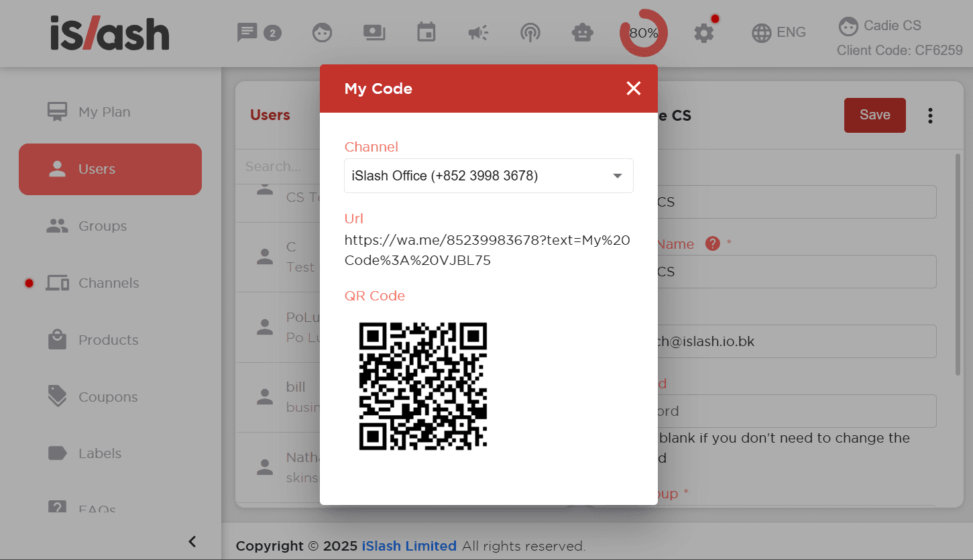Open the contacts face icon in top bar
This screenshot has width=973, height=560.
[x=322, y=32]
